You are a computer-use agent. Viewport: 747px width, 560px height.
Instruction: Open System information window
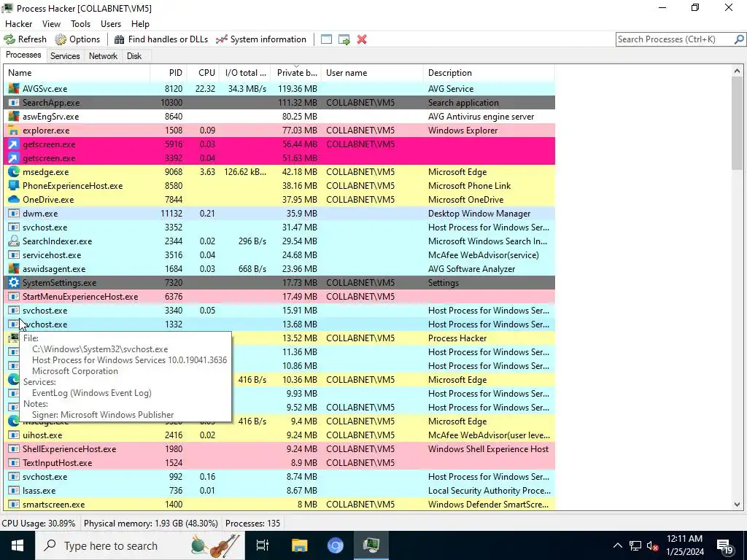click(x=261, y=39)
